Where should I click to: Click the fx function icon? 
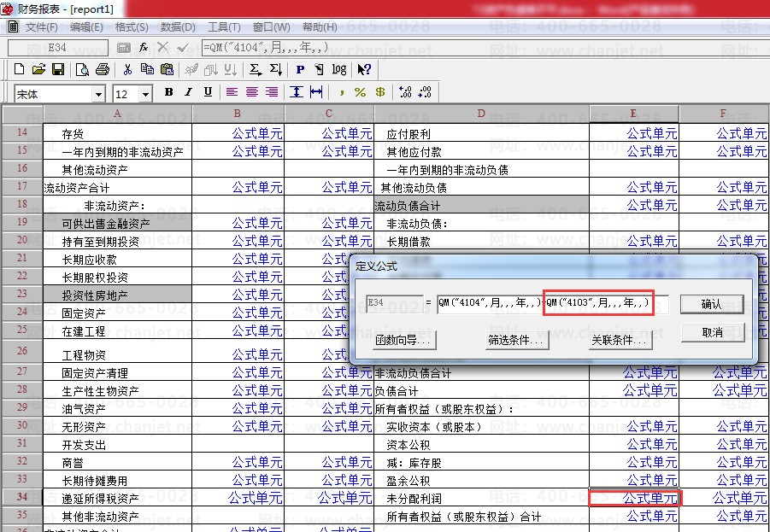[x=144, y=48]
